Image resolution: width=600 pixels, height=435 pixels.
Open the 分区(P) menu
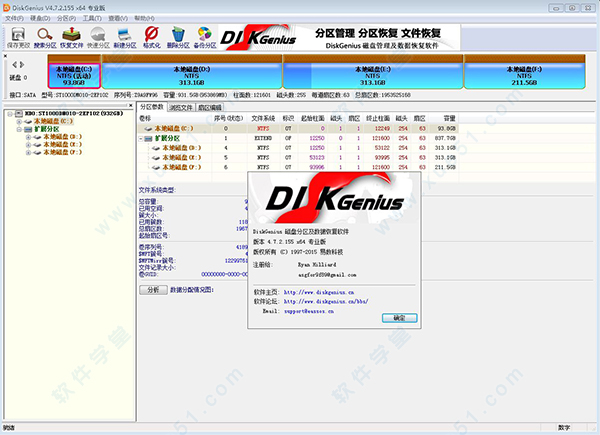[x=67, y=18]
